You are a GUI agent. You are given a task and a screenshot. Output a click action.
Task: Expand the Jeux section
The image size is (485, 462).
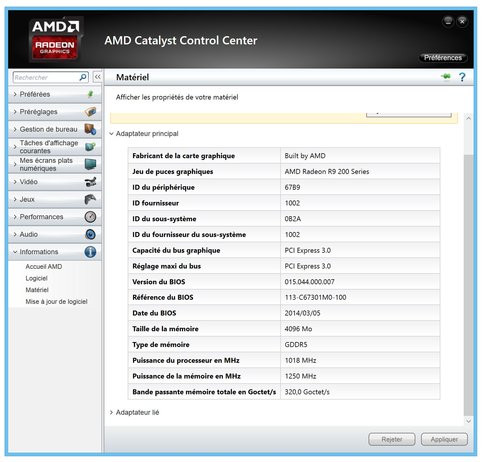coord(55,199)
